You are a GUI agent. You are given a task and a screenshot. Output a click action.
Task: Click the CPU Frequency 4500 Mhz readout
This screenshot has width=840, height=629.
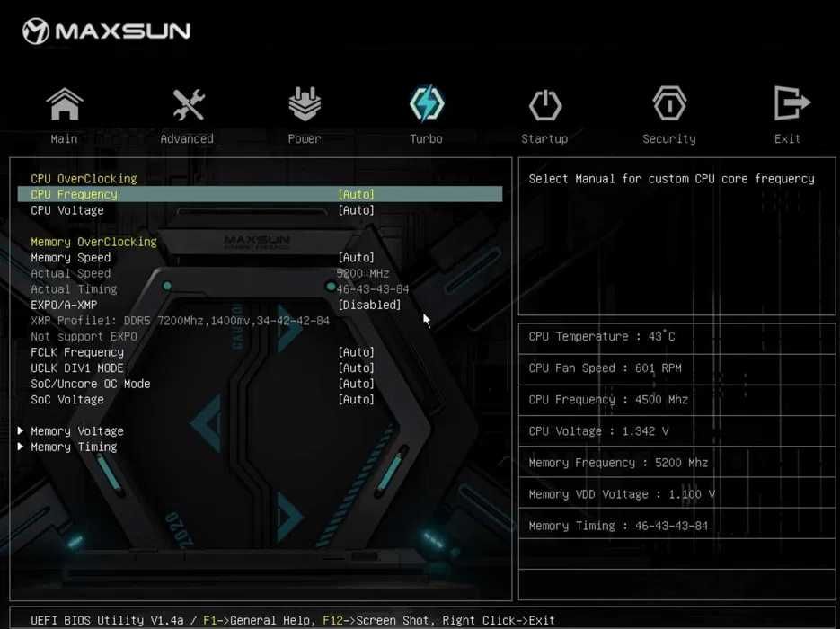[608, 400]
